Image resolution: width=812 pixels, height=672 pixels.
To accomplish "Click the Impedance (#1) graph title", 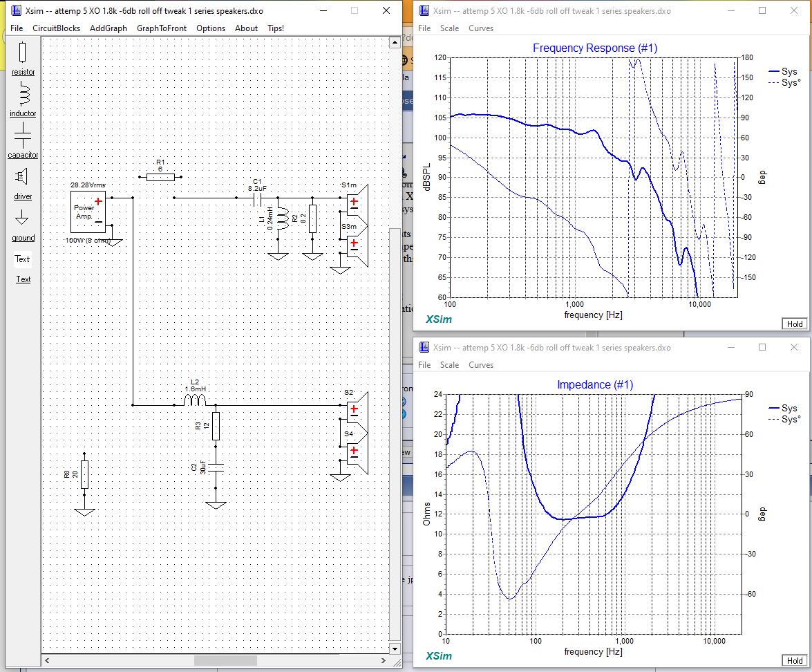I will [594, 385].
